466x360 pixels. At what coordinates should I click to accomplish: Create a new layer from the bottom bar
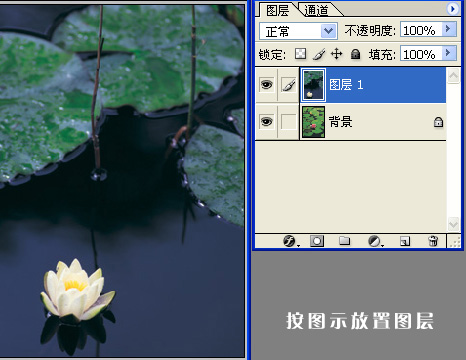[405, 241]
